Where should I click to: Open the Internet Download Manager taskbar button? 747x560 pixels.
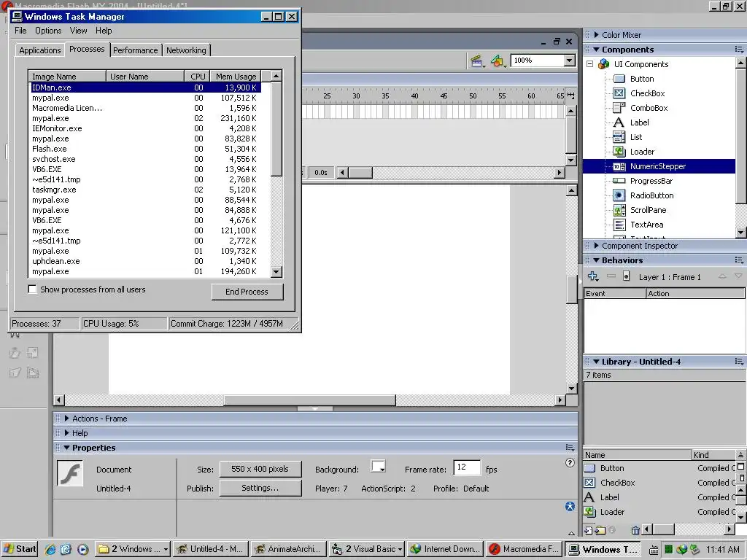(446, 549)
